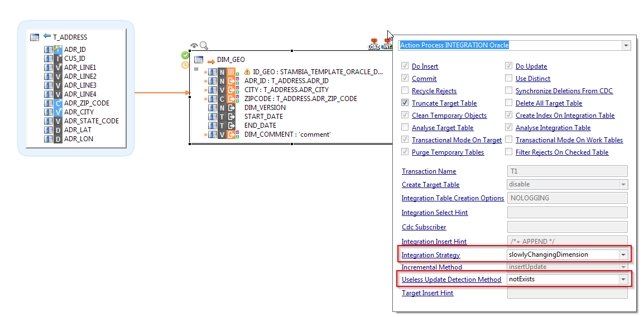Click the Cdc Subscriber link
Image resolution: width=644 pixels, height=317 pixels.
pos(424,227)
